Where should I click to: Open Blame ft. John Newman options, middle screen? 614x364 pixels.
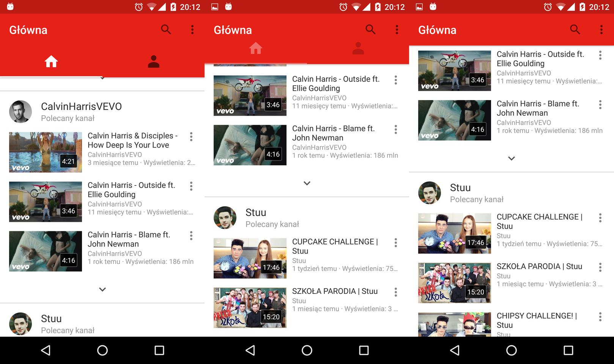(x=396, y=129)
